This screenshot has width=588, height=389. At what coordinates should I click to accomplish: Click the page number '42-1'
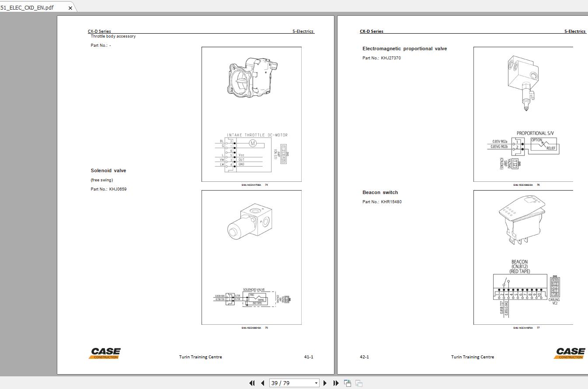(365, 357)
